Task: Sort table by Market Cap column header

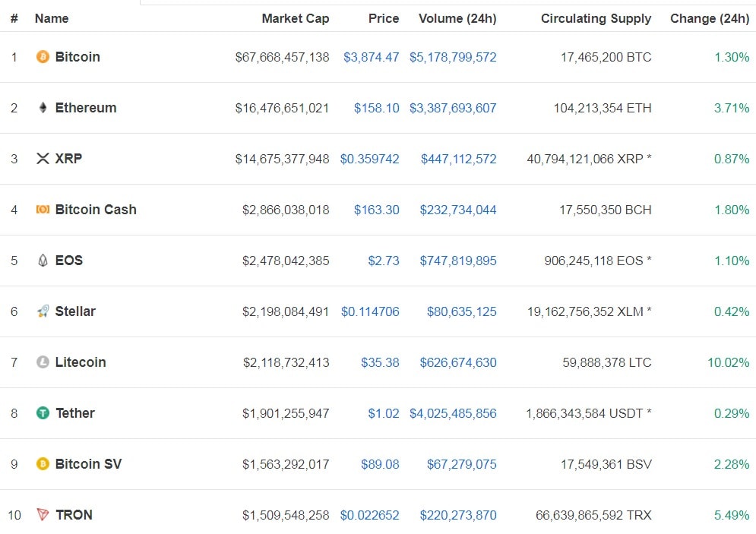Action: pyautogui.click(x=295, y=18)
